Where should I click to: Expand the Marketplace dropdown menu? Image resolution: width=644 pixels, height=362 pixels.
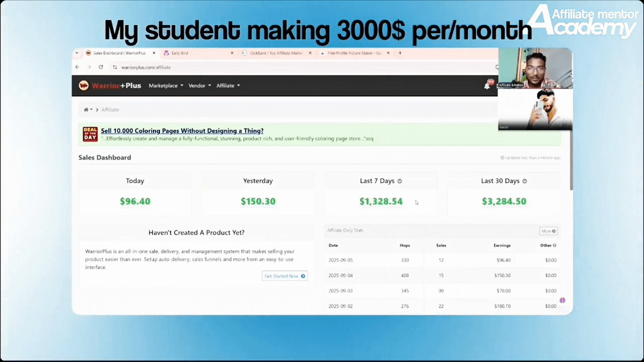click(166, 85)
